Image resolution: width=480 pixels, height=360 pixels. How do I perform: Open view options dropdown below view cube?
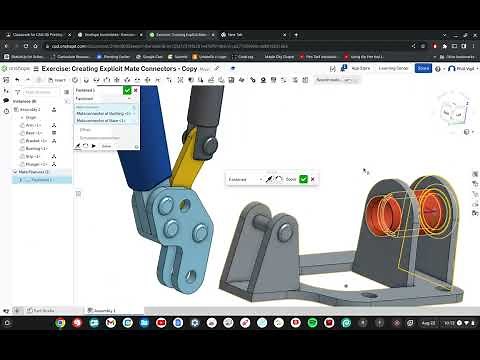468,132
